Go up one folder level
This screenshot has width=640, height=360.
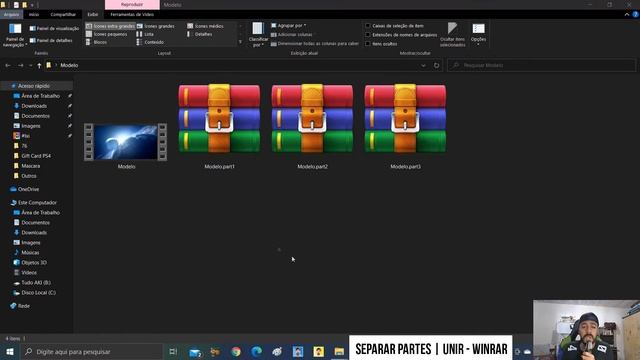click(x=39, y=65)
